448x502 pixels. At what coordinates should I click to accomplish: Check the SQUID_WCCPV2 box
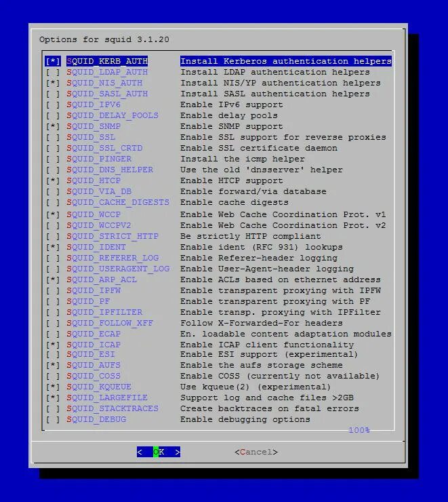pyautogui.click(x=53, y=226)
